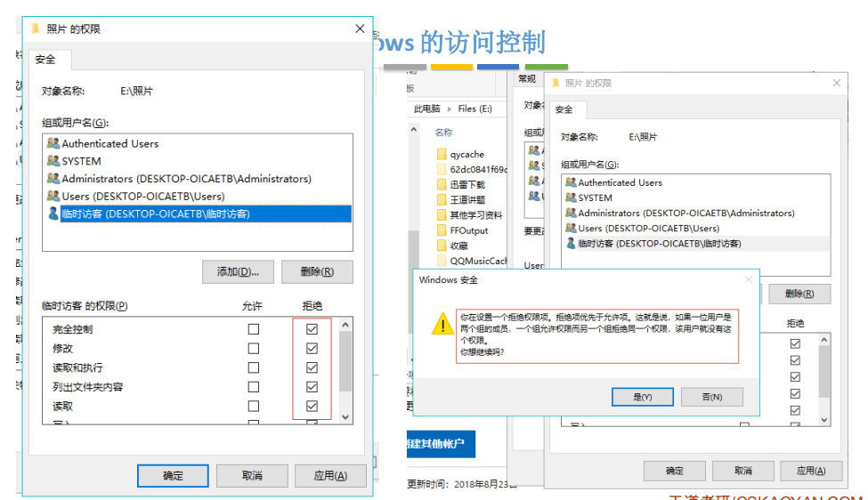Select Authenticated Users group icon in left dialog
The image size is (868, 500).
point(53,143)
